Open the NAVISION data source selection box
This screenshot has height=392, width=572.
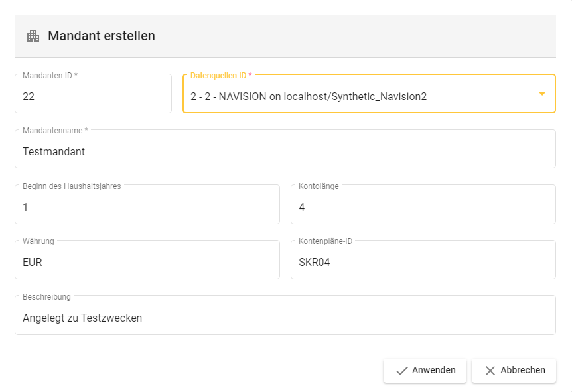(x=358, y=97)
